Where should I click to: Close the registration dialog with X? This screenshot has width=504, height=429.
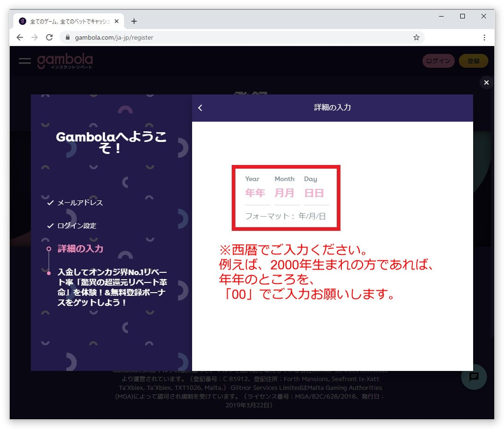[486, 82]
